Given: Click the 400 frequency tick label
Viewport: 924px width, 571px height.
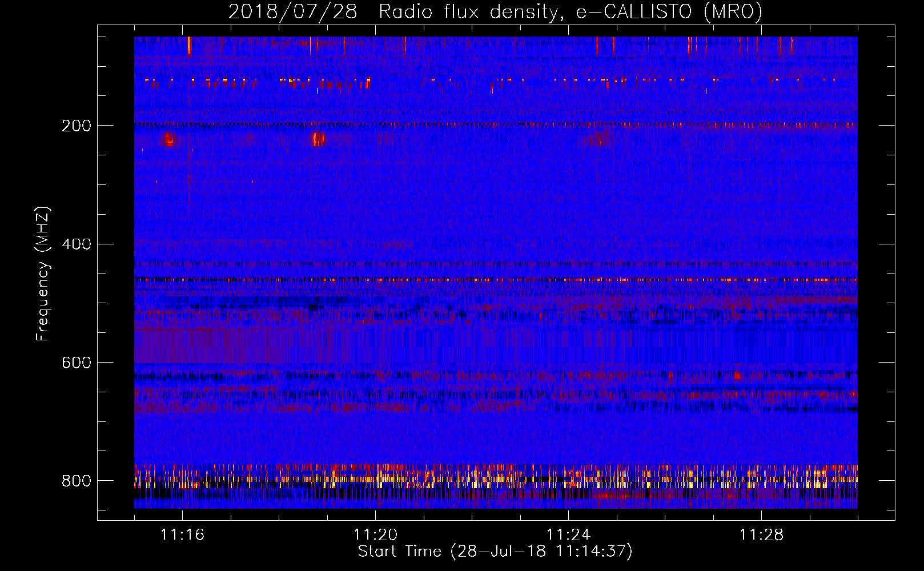Looking at the screenshot, I should click(x=77, y=244).
